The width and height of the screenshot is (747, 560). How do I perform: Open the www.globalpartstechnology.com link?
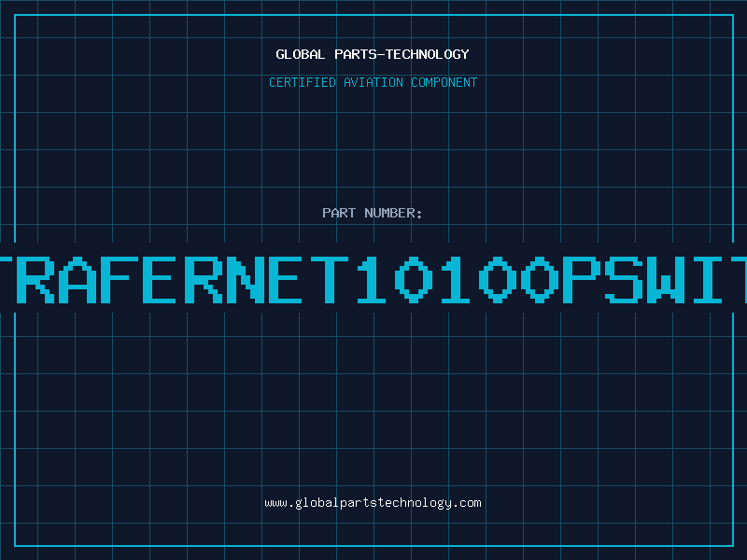click(x=373, y=503)
